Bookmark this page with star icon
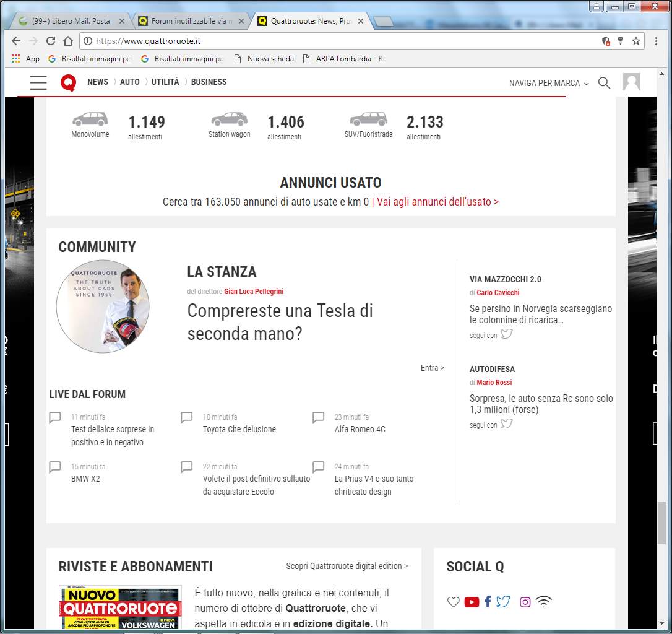The height and width of the screenshot is (634, 672). pyautogui.click(x=636, y=41)
